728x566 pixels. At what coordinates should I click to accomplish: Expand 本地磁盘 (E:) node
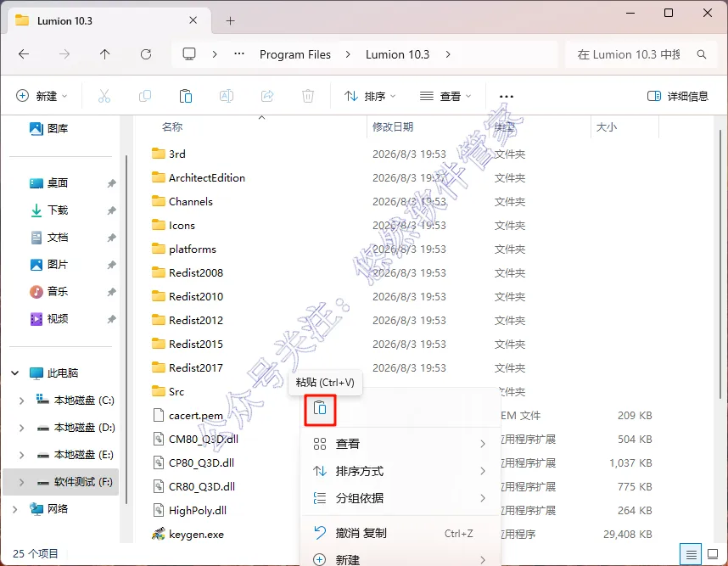click(21, 455)
